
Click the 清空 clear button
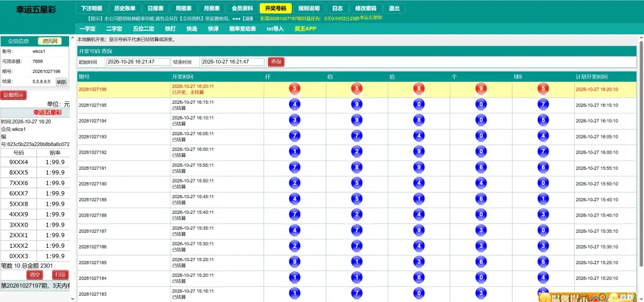pos(35,275)
